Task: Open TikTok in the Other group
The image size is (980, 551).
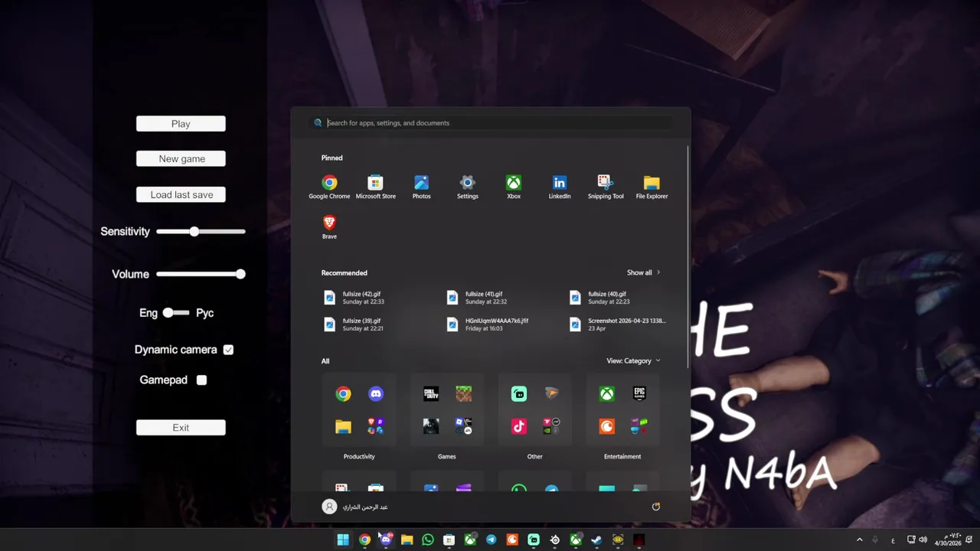Action: 519,426
